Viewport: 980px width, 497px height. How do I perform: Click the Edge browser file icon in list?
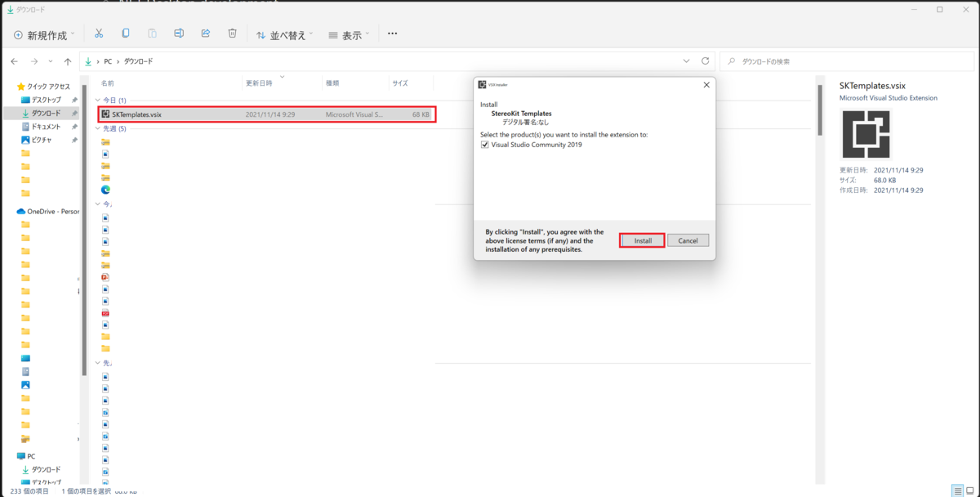pos(105,190)
